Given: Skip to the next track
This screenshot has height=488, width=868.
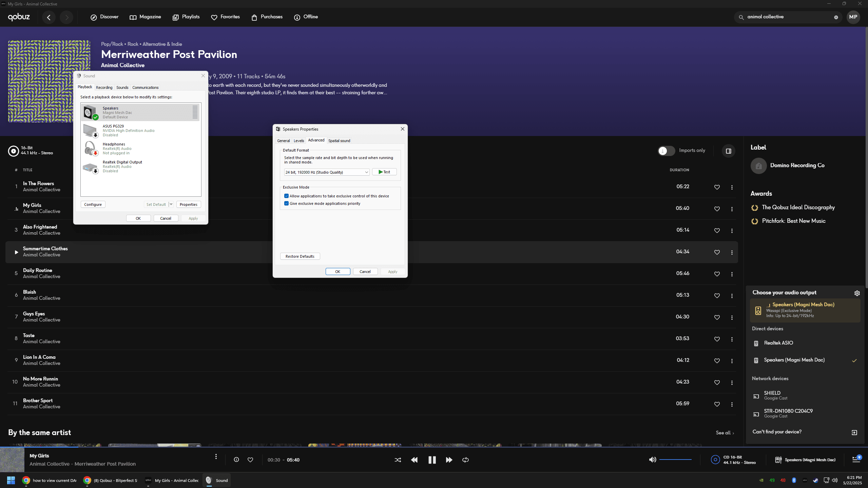Looking at the screenshot, I should pos(449,460).
